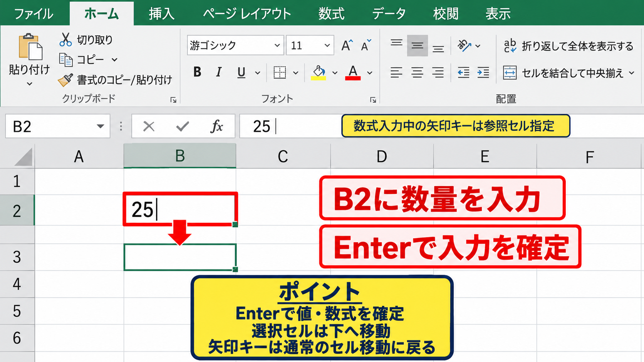Open the Font Color palette arrow
This screenshot has width=644, height=362.
(x=369, y=73)
